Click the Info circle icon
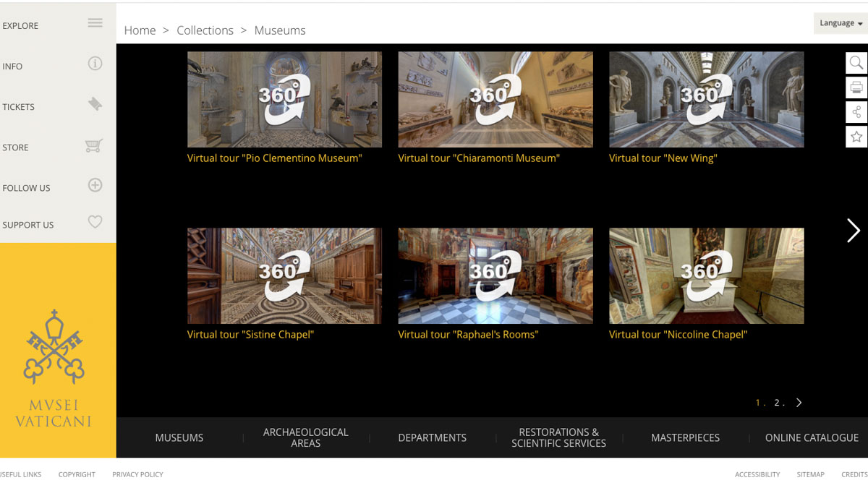The height and width of the screenshot is (488, 868). click(x=95, y=64)
